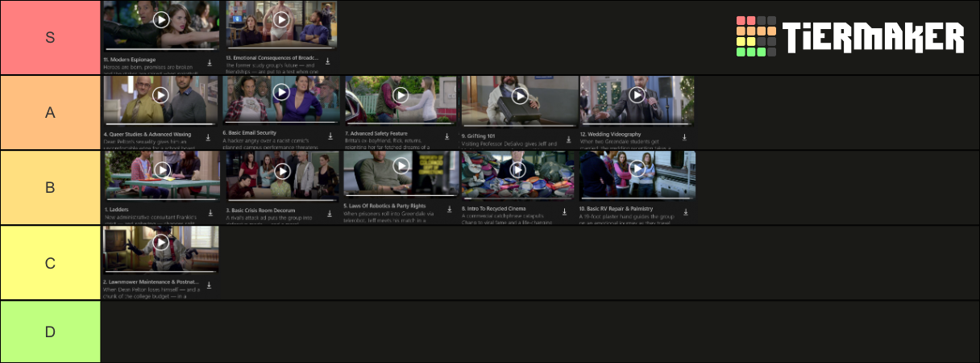980x363 pixels.
Task: Click title '5. Laws Of Robotics & Party Rights'
Action: coord(384,207)
